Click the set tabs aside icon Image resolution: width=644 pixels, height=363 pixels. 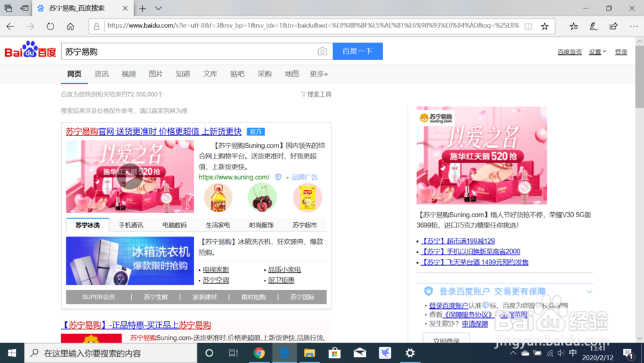tap(24, 8)
